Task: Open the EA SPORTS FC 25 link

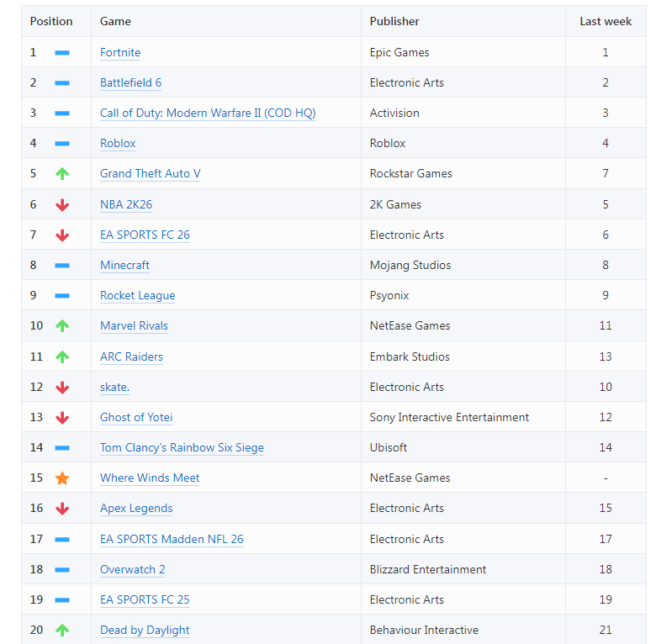Action: coord(145,600)
